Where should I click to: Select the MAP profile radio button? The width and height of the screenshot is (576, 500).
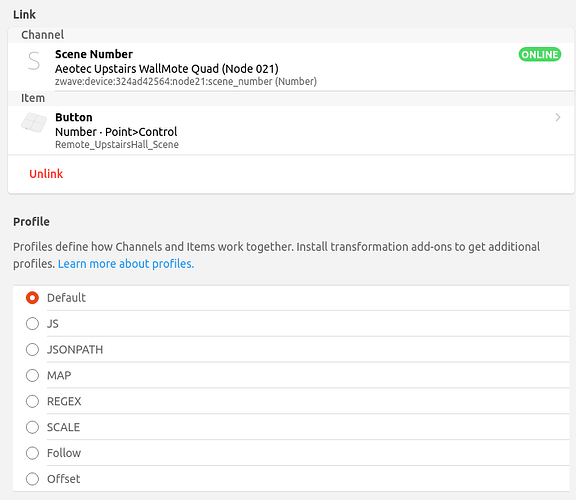(32, 375)
